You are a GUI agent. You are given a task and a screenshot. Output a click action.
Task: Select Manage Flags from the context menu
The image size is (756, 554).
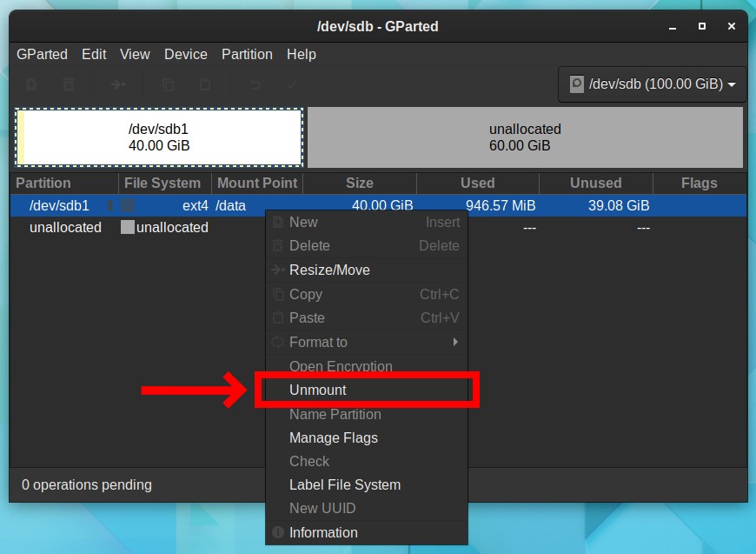point(367,437)
